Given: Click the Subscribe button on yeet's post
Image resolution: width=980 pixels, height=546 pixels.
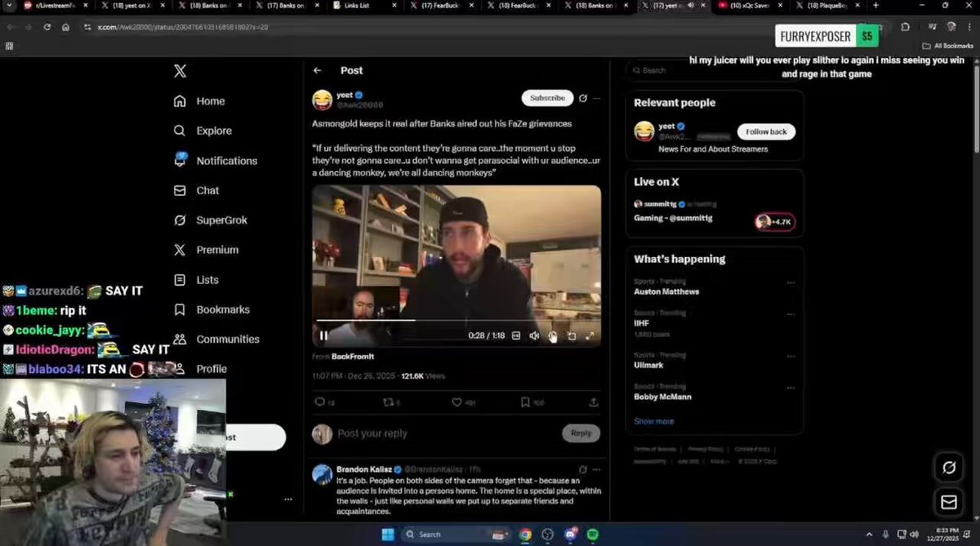Looking at the screenshot, I should pyautogui.click(x=547, y=98).
